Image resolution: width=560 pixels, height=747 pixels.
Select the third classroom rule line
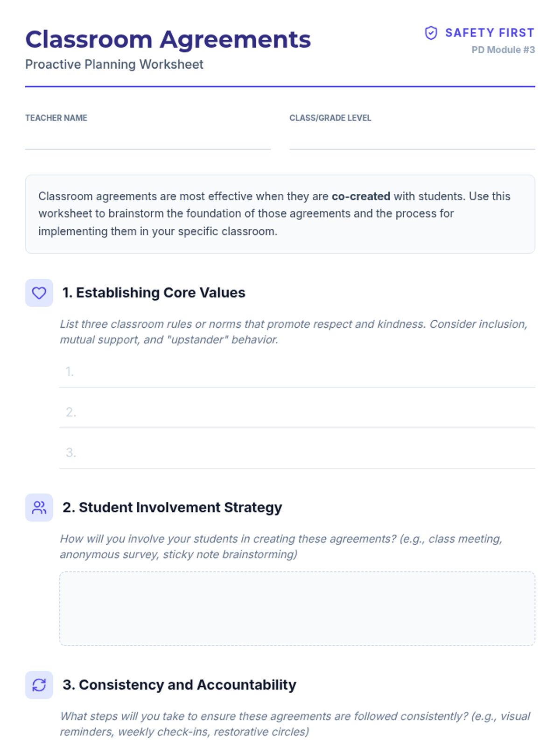[x=297, y=453]
